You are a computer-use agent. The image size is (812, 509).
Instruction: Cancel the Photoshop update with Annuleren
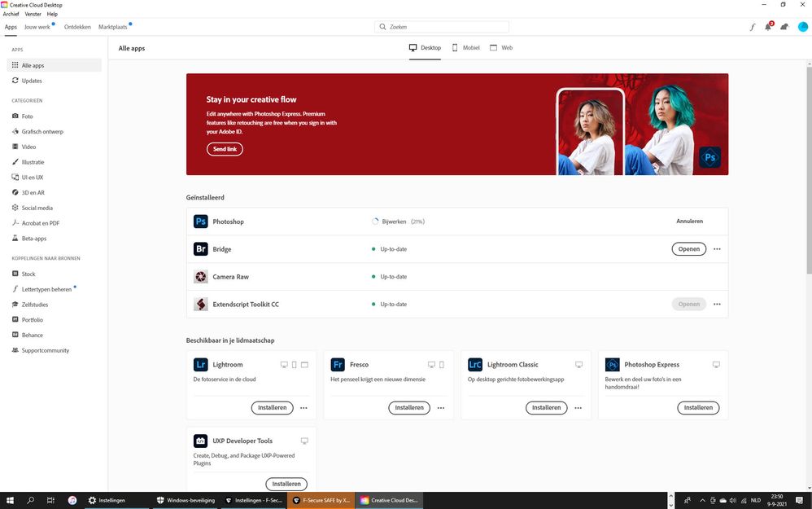click(689, 222)
